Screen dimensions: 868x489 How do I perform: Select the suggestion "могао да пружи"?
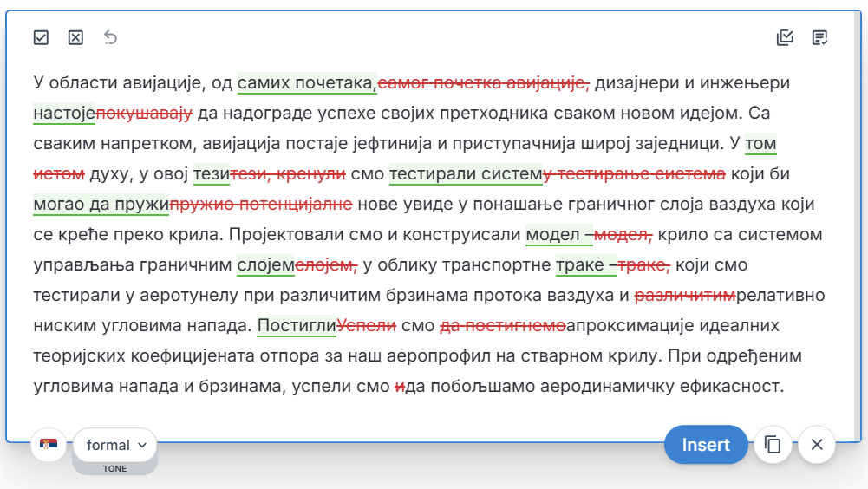101,205
